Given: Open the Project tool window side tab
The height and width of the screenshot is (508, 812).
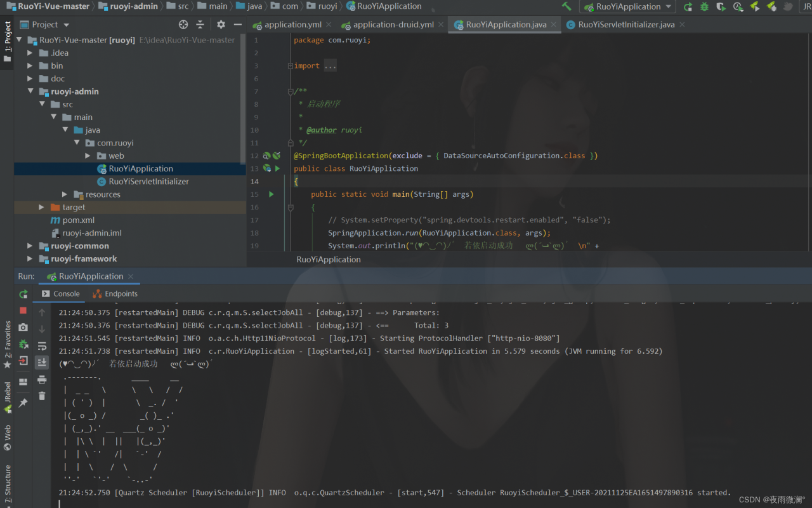Looking at the screenshot, I should coord(7,41).
